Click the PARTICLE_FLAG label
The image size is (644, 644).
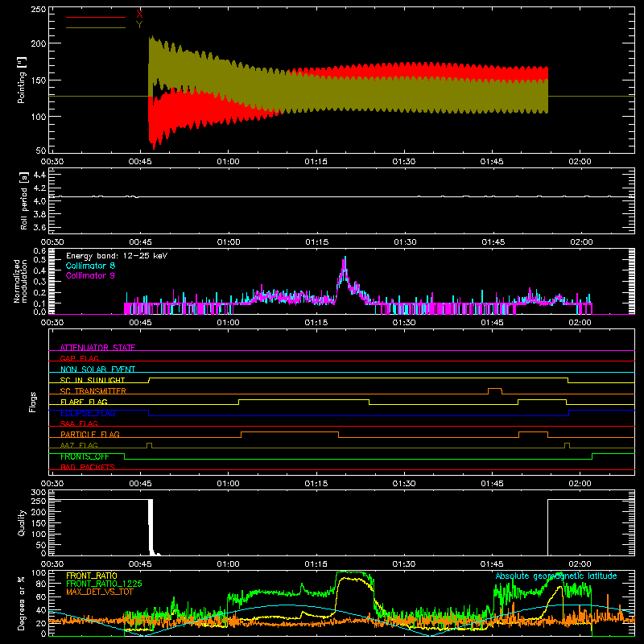coord(90,434)
